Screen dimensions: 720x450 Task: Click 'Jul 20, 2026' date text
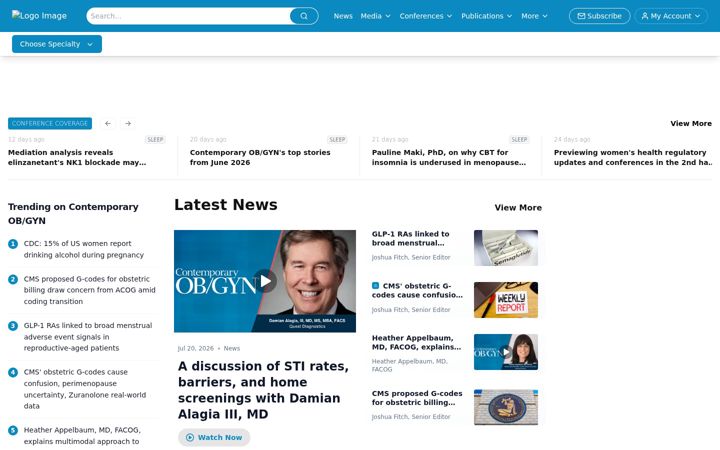pos(196,349)
